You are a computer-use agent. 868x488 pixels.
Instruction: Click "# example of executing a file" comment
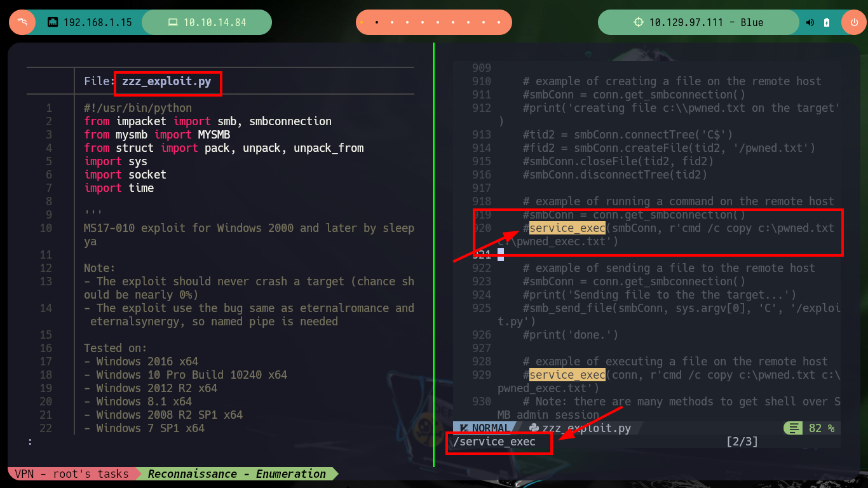point(675,362)
